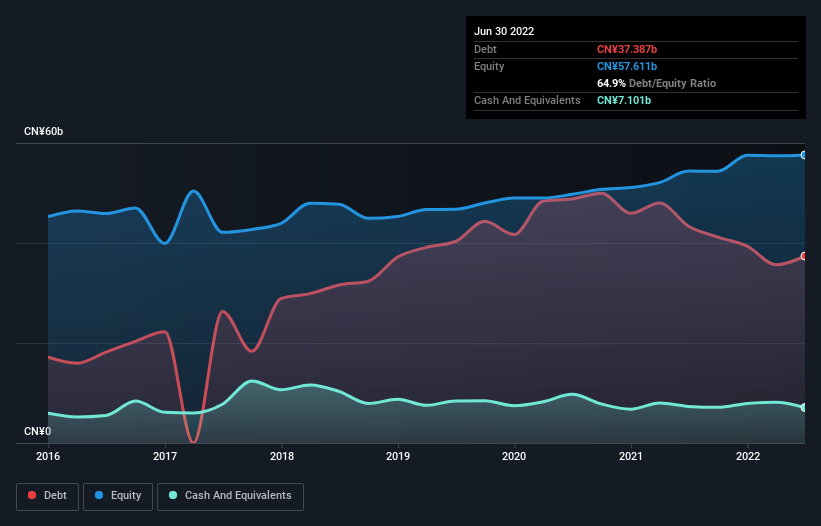Click the 2020 x-axis label
821x526 pixels.
[x=514, y=456]
